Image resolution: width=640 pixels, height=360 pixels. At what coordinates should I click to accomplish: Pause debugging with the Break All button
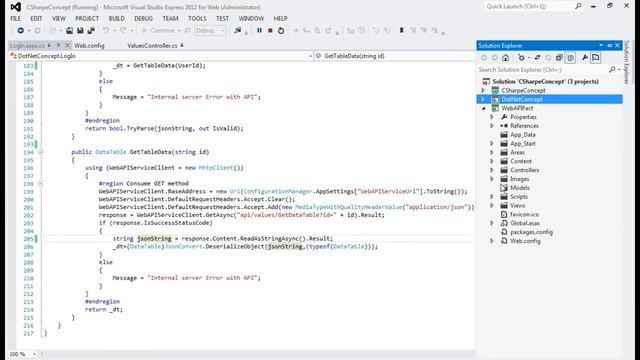point(259,31)
